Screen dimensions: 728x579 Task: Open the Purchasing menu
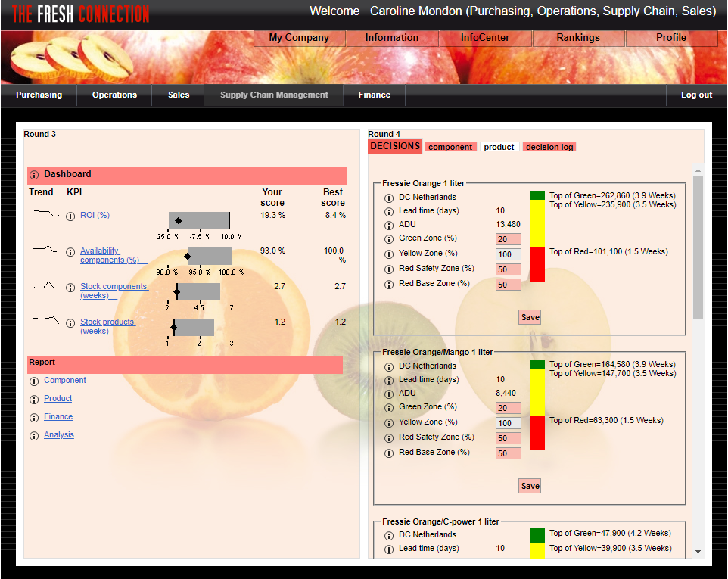coord(39,95)
